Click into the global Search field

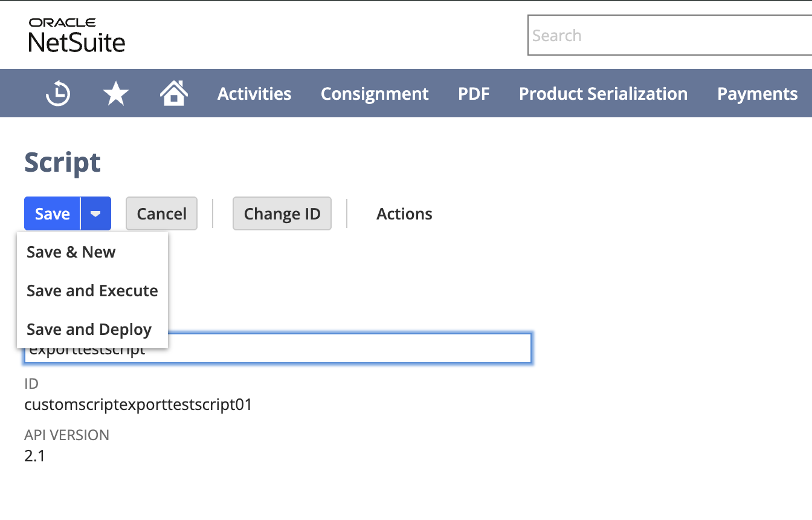pyautogui.click(x=669, y=35)
